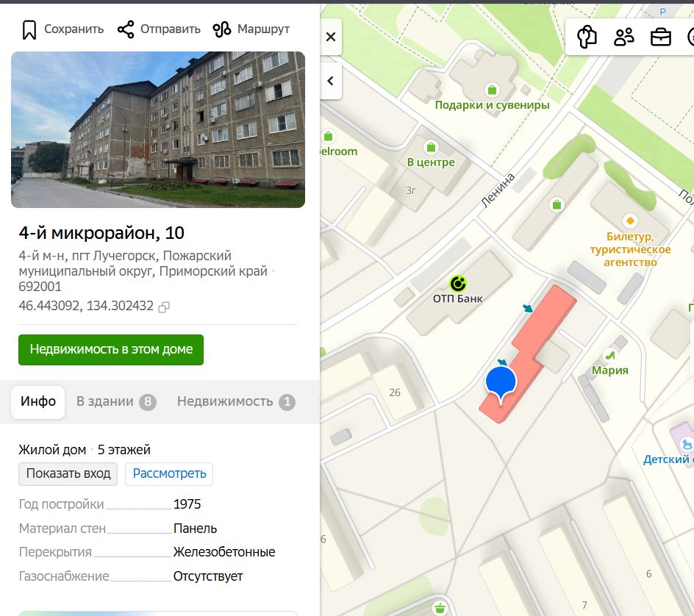Image resolution: width=694 pixels, height=616 pixels.
Task: Click the lower teal entrance arrow by the pin
Action: [502, 362]
